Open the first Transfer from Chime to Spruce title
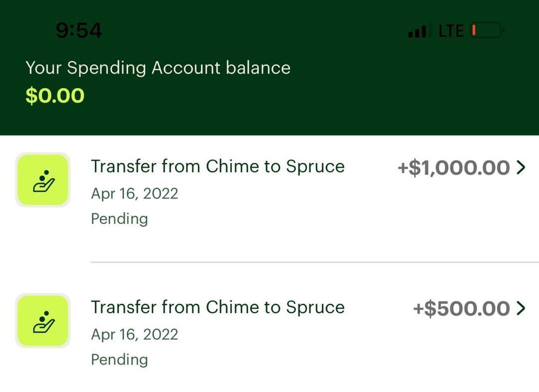The height and width of the screenshot is (392, 539). 218,166
